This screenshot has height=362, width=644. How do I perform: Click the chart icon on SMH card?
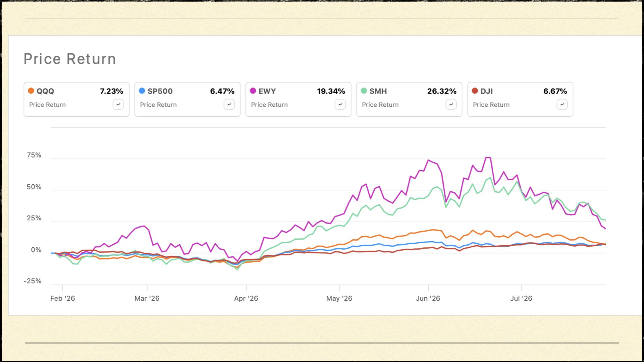point(451,105)
